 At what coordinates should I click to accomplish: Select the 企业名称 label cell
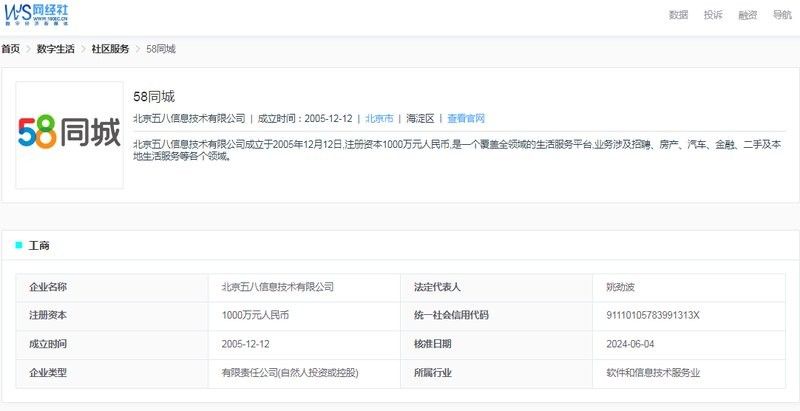click(112, 287)
